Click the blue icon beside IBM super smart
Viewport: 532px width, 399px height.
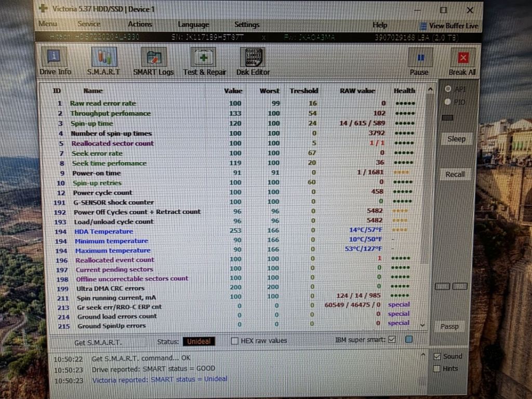click(x=408, y=339)
